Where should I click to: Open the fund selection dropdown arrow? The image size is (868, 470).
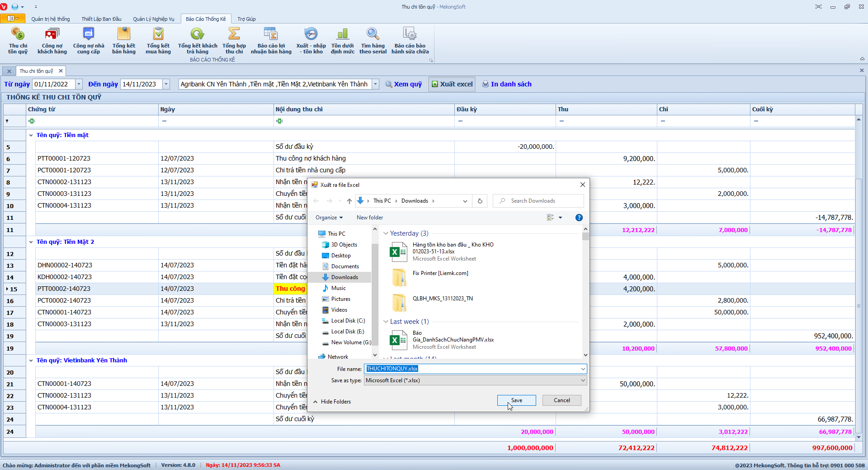point(375,84)
